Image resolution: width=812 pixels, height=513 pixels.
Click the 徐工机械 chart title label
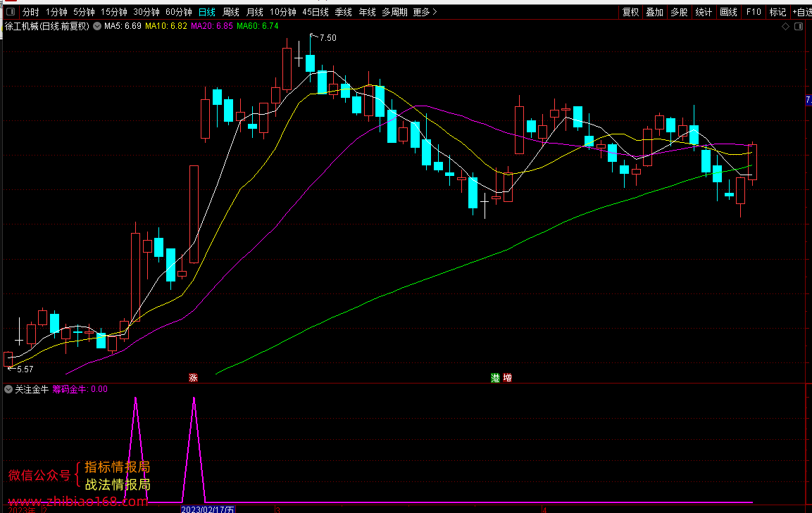[47, 26]
